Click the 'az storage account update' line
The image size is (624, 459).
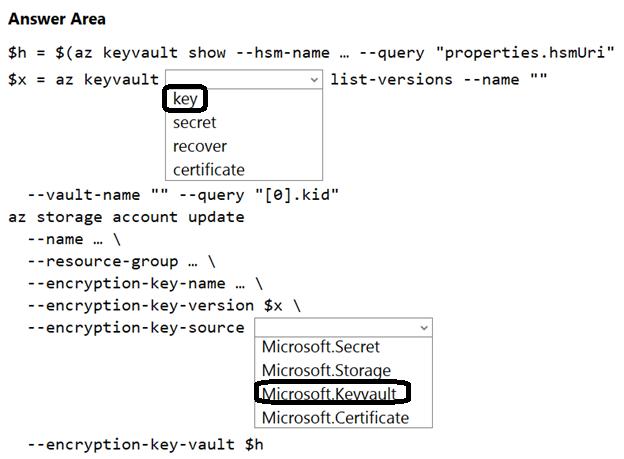[126, 216]
